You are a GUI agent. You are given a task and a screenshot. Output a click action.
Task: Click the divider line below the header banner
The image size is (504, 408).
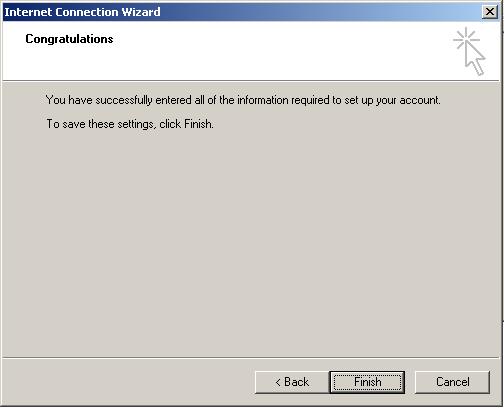point(251,80)
